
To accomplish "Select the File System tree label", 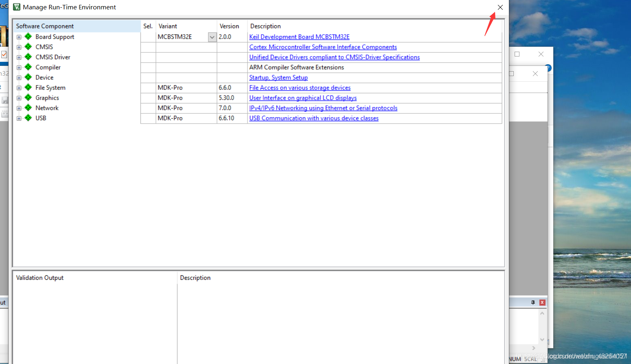I will tap(50, 87).
